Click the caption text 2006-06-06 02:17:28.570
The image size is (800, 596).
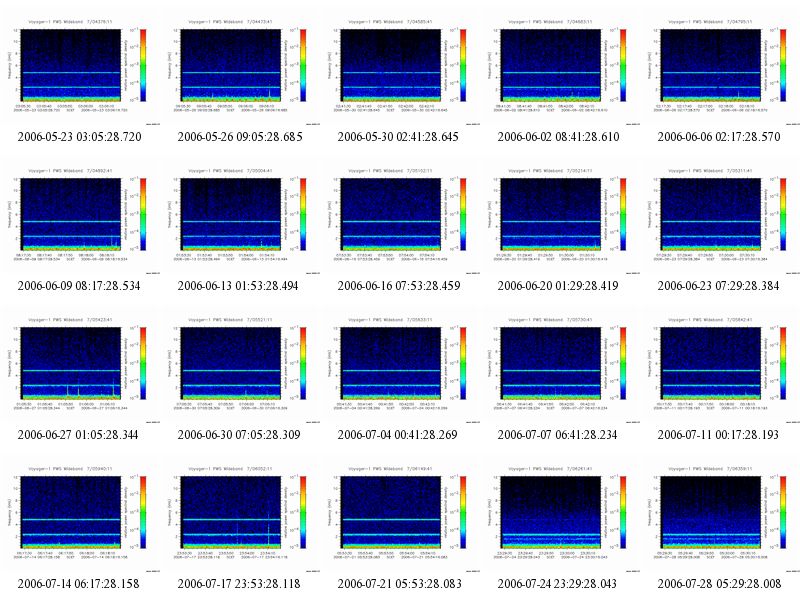tap(719, 137)
